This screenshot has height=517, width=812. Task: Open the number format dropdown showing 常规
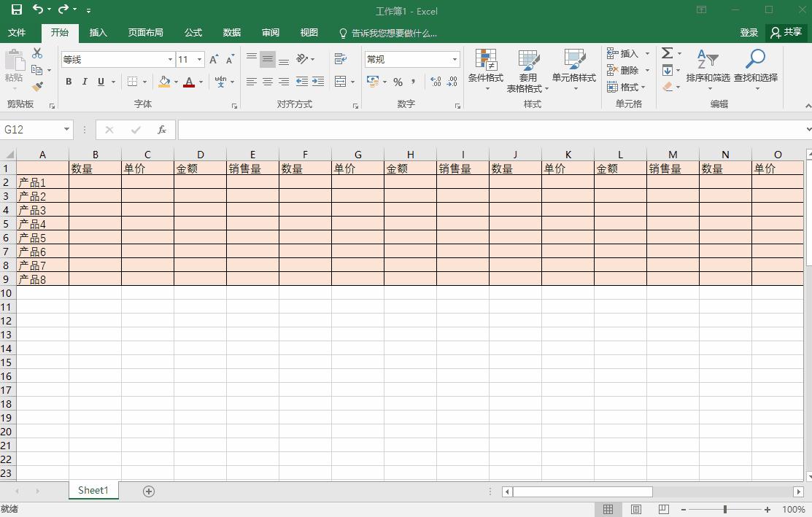point(454,59)
